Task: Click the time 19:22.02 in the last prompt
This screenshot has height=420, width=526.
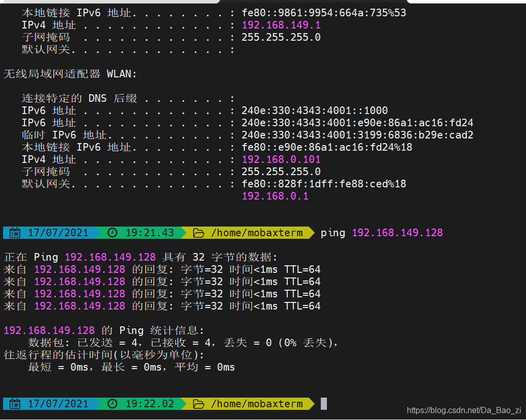Action: pos(150,404)
